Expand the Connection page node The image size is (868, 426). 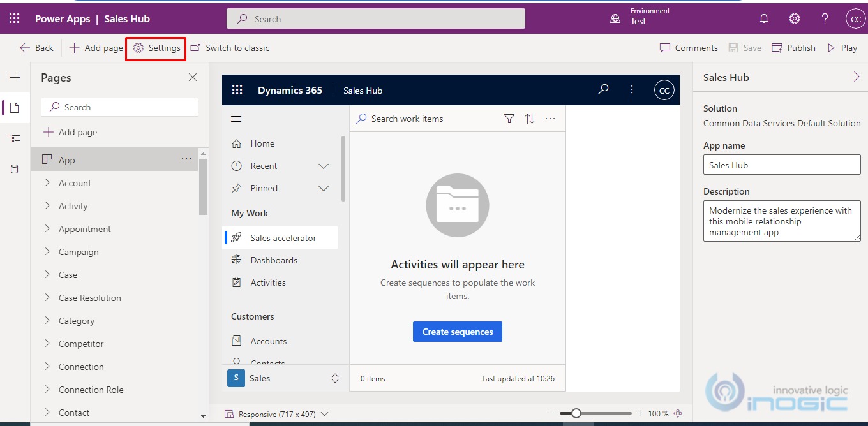[x=47, y=366]
